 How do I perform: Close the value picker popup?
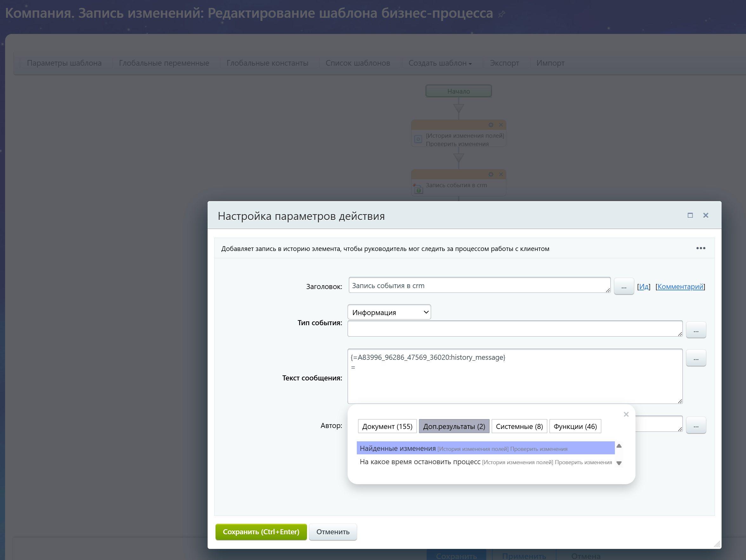pyautogui.click(x=626, y=414)
